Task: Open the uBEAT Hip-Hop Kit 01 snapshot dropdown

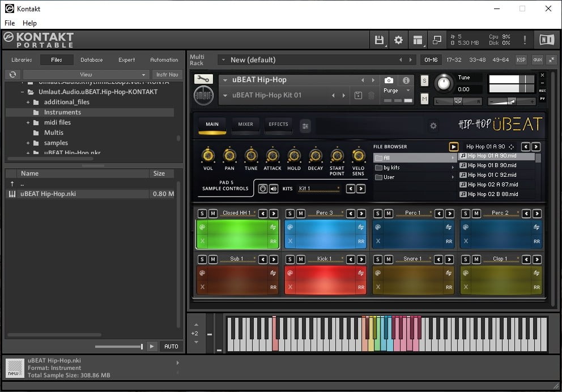Action: pyautogui.click(x=225, y=95)
